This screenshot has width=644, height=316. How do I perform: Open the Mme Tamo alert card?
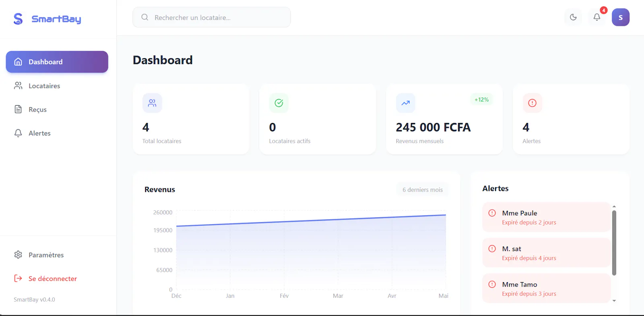pyautogui.click(x=547, y=289)
